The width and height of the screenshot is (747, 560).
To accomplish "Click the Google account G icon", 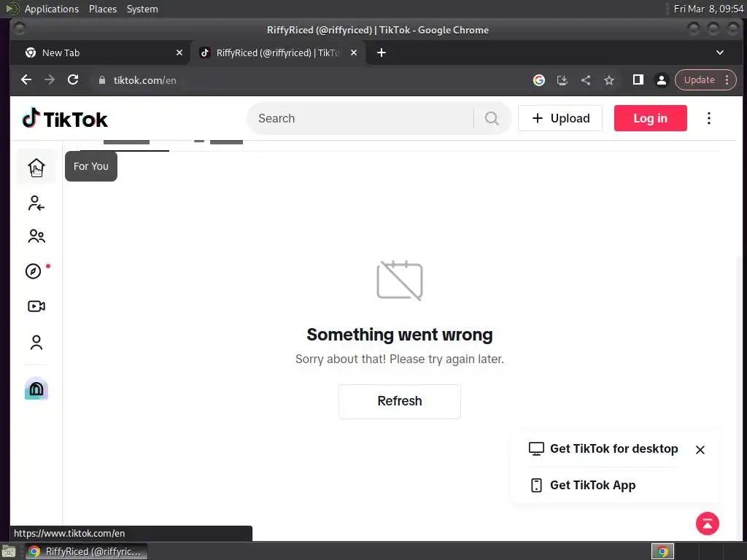I will 539,80.
